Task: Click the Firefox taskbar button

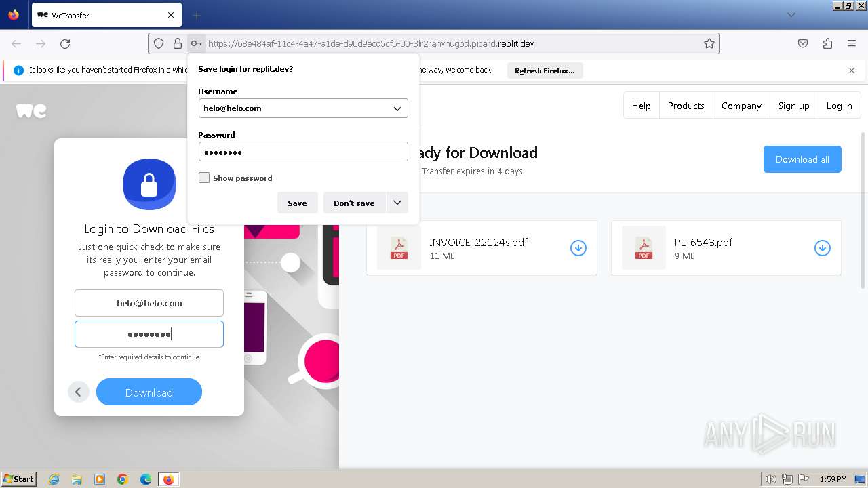Action: click(168, 479)
